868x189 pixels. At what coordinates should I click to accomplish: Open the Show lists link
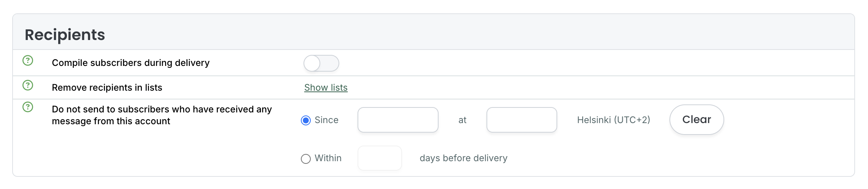[326, 88]
